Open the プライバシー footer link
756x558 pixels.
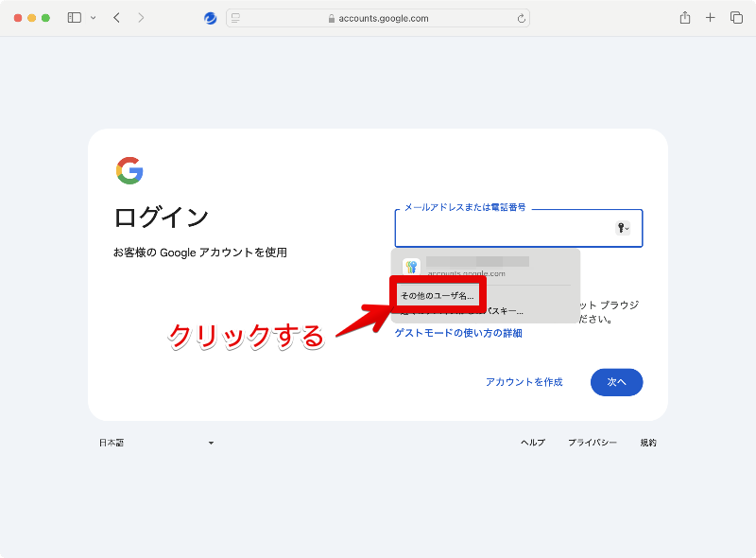[x=593, y=443]
